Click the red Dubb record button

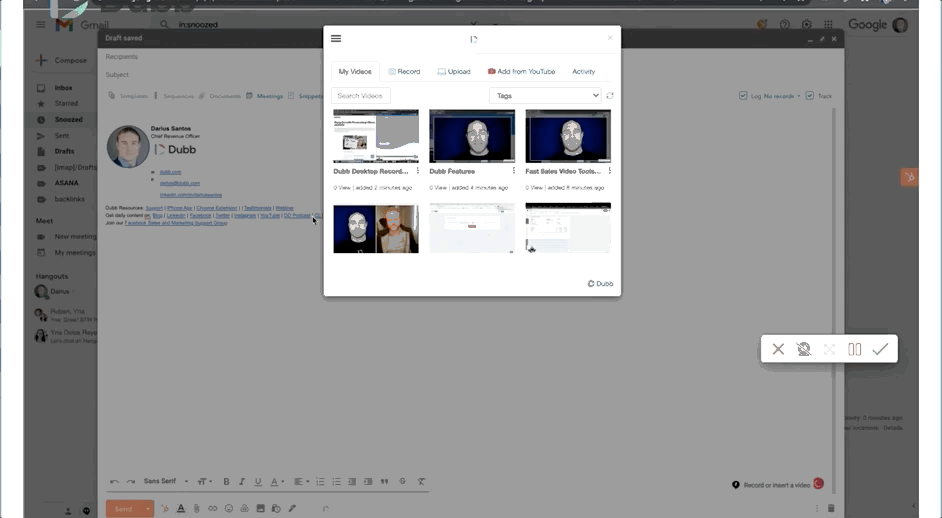[x=818, y=484]
